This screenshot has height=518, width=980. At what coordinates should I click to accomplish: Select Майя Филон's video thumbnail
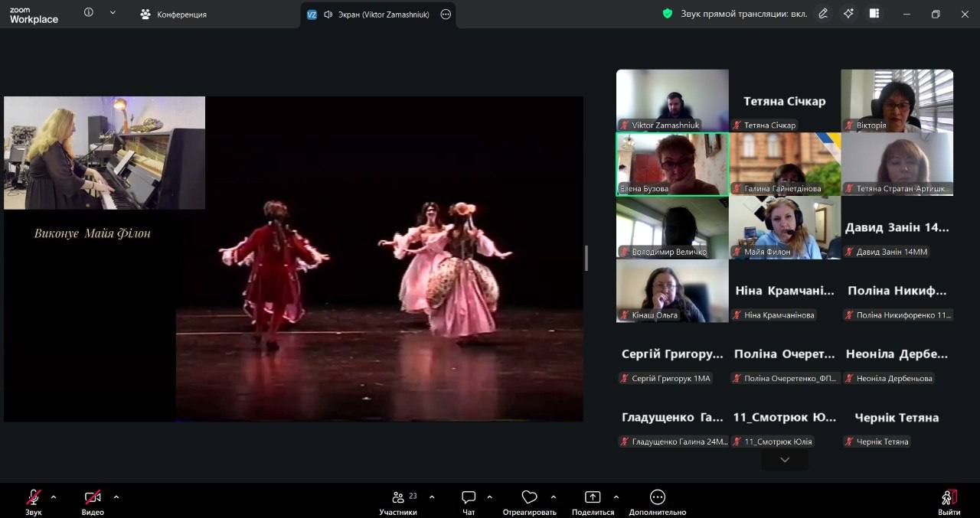point(784,227)
